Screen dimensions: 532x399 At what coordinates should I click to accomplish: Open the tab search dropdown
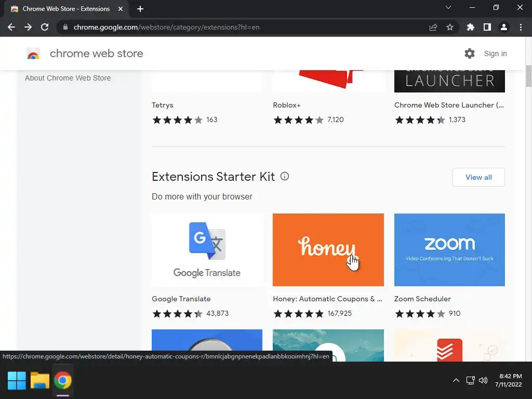(x=448, y=7)
